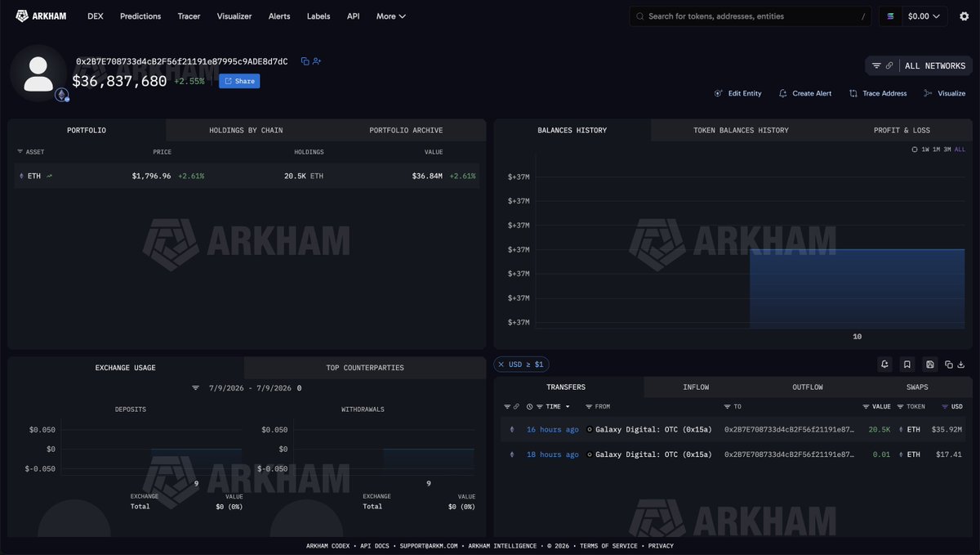Click the filter icon beside exchange date range
Screen dimensions: 980x555
(196, 388)
